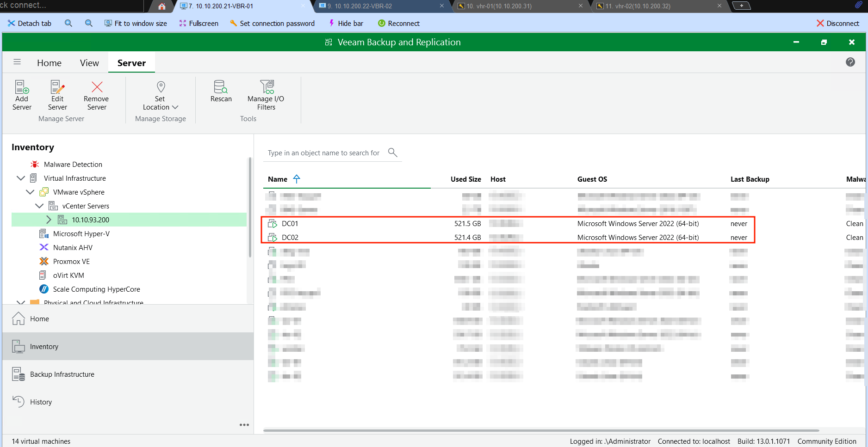Viewport: 868px width, 447px height.
Task: Select the oVirt KVM tree item
Action: pos(68,276)
